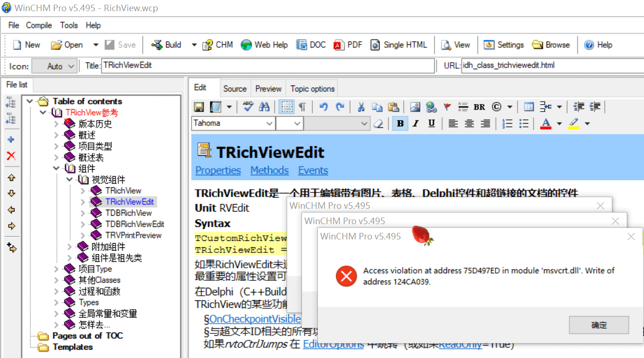Click the eraser clear formatting icon
644x358 pixels.
379,124
